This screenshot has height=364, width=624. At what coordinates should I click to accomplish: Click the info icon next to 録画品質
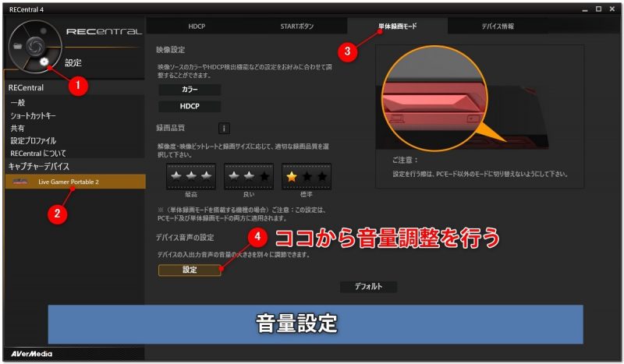[224, 128]
